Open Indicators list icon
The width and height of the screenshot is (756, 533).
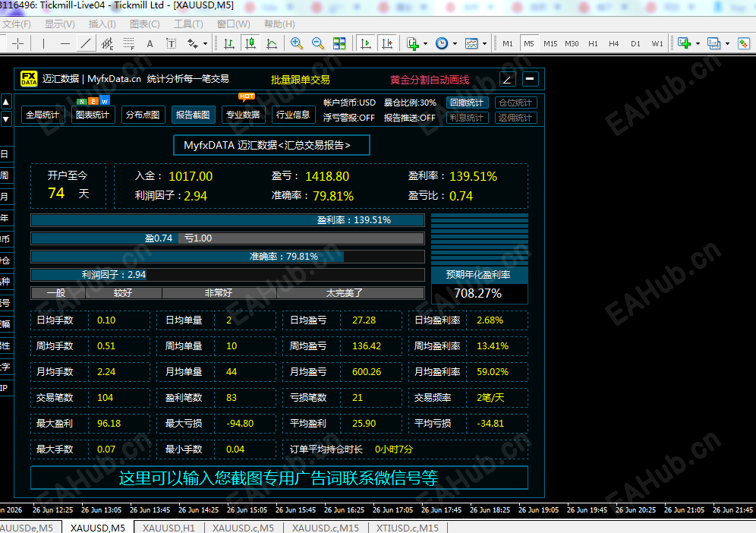click(413, 44)
